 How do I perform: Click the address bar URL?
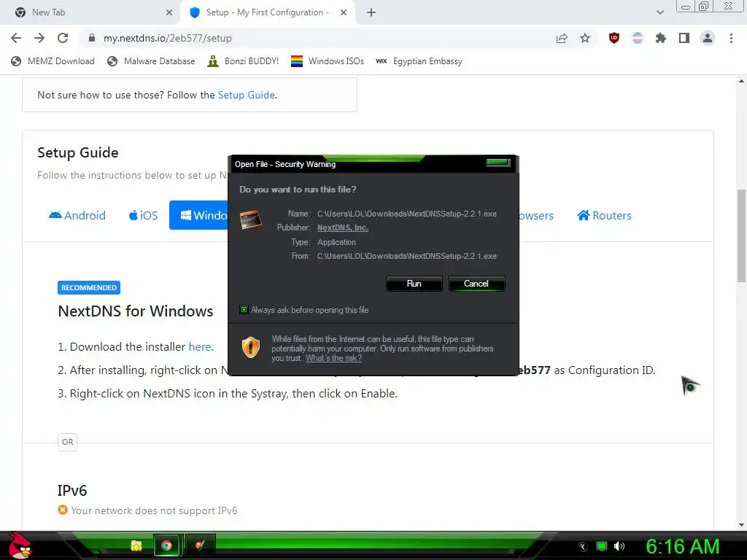coord(168,38)
